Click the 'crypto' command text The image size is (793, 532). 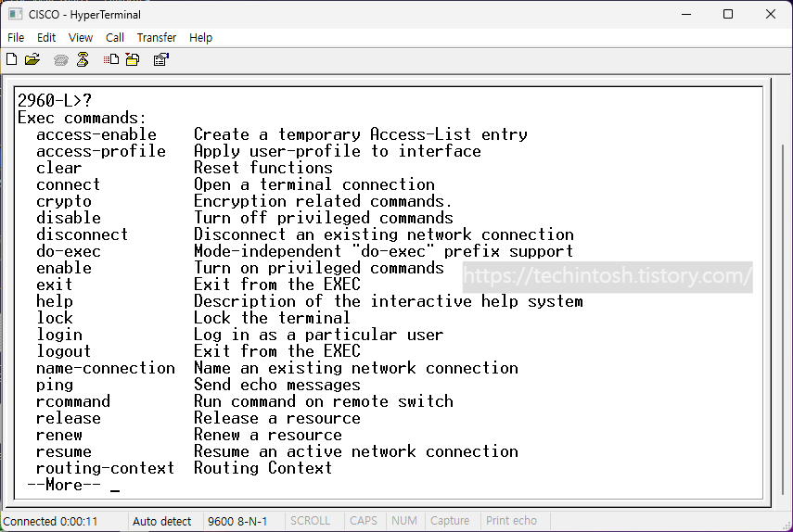(64, 201)
